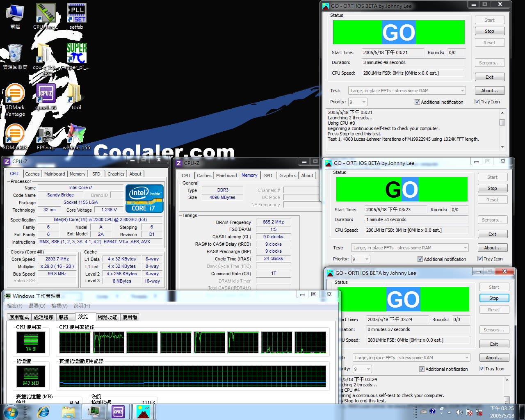Launch the setfsb desktop shortcut
Screen dimensions: 525x420
pyautogui.click(x=76, y=16)
